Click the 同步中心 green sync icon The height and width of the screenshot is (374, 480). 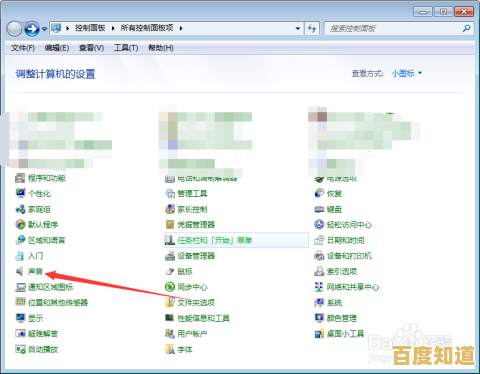point(170,287)
